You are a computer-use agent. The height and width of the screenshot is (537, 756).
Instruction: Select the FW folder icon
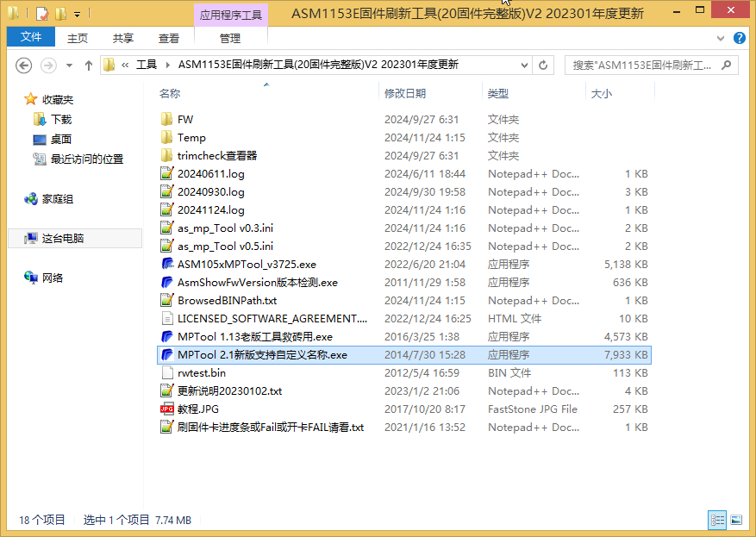click(167, 120)
